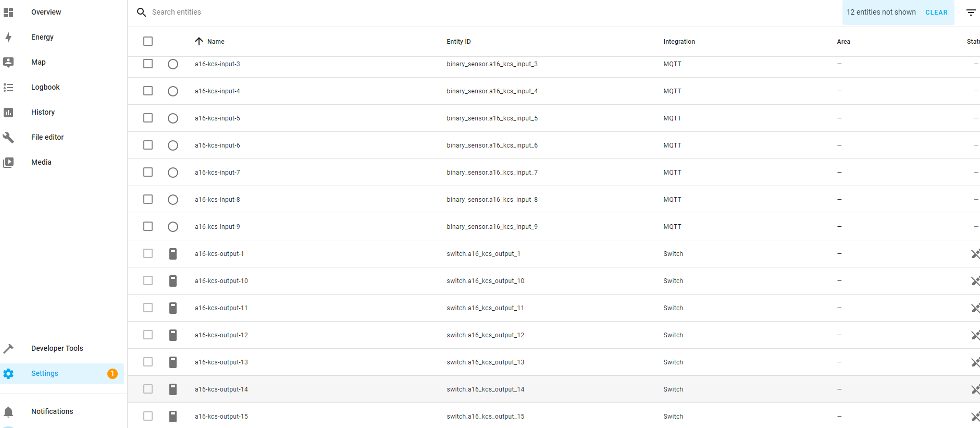Open Media from the sidebar

coord(41,162)
